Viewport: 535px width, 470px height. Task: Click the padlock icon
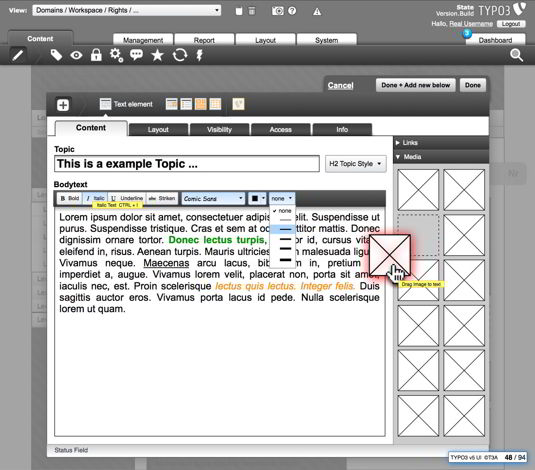click(96, 55)
